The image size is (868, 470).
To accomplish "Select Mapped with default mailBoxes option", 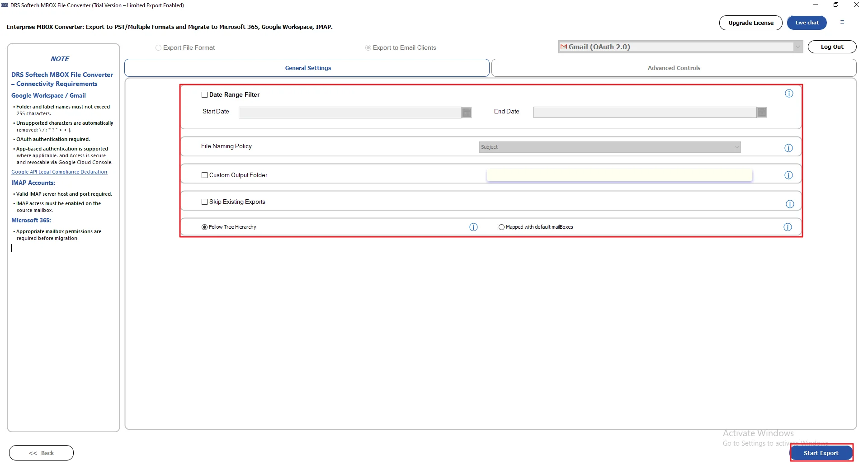I will 501,227.
